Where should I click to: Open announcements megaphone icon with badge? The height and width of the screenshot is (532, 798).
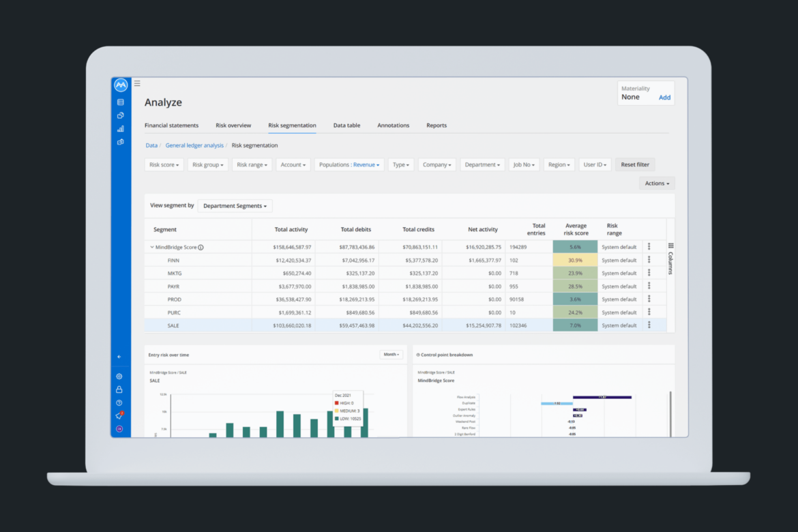point(119,415)
